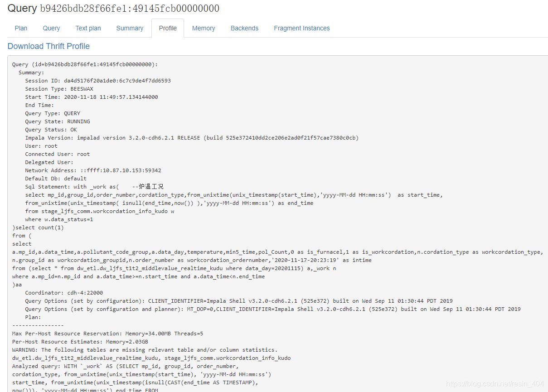Image resolution: width=548 pixels, height=392 pixels.
Task: Switch to the Backends tab
Action: pos(244,28)
